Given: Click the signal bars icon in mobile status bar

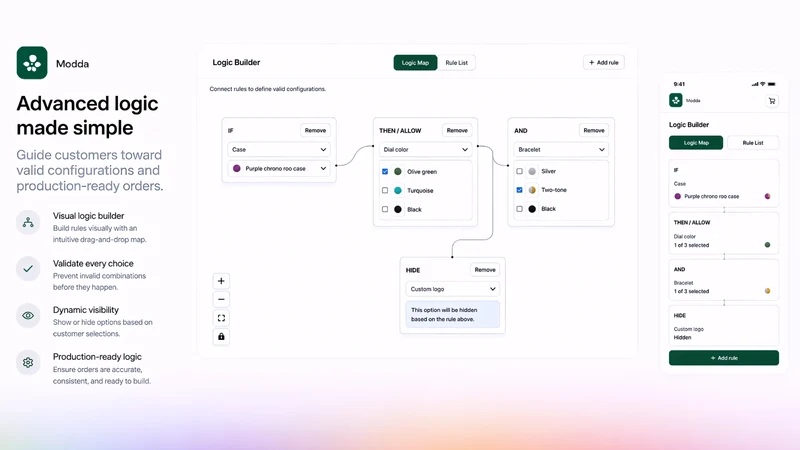Looking at the screenshot, I should 755,84.
